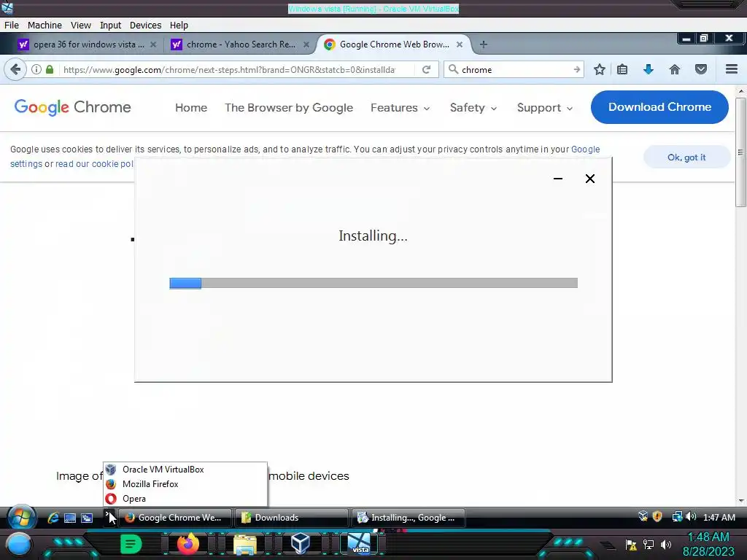
Task: Bookmark this page with the star icon
Action: coord(600,69)
